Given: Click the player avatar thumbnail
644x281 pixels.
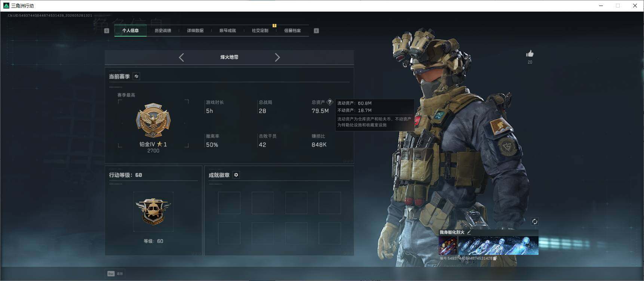Looking at the screenshot, I should point(448,246).
